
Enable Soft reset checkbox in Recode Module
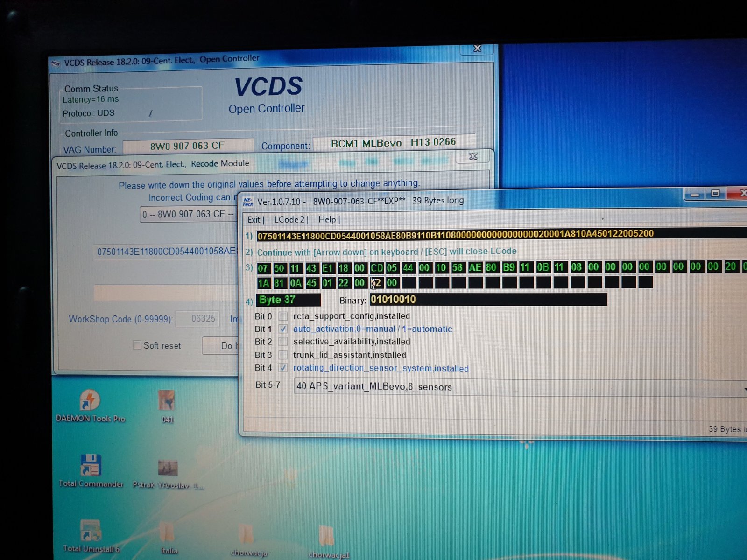coord(137,345)
